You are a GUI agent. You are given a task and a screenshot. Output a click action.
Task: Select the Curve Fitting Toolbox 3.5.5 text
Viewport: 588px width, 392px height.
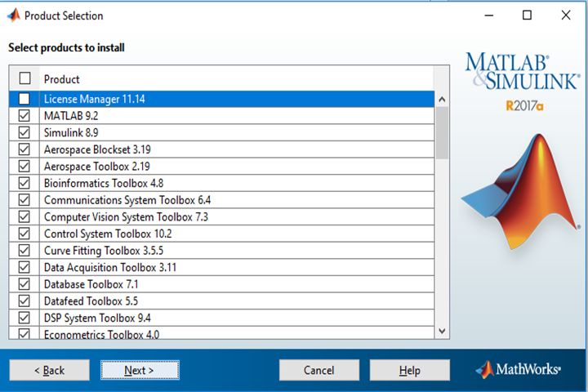click(x=104, y=251)
